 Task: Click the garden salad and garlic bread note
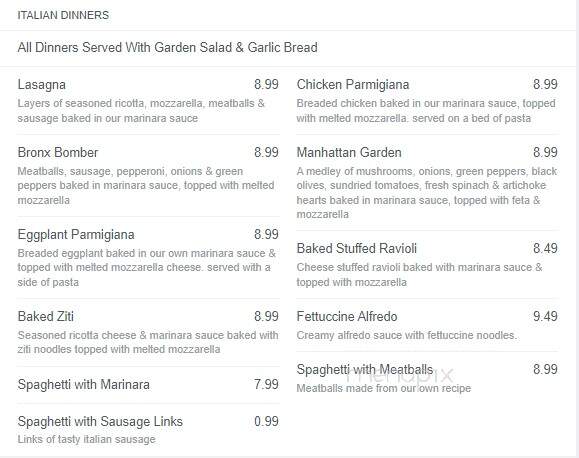pyautogui.click(x=167, y=48)
